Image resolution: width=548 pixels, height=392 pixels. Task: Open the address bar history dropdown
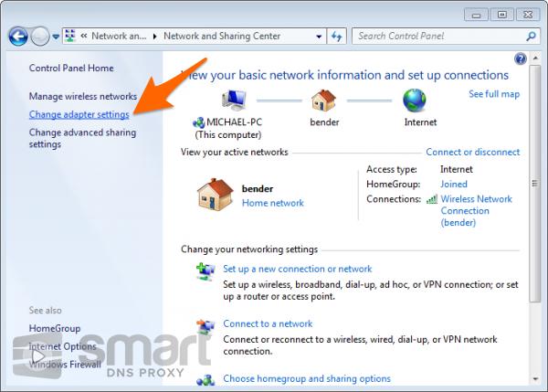[319, 37]
